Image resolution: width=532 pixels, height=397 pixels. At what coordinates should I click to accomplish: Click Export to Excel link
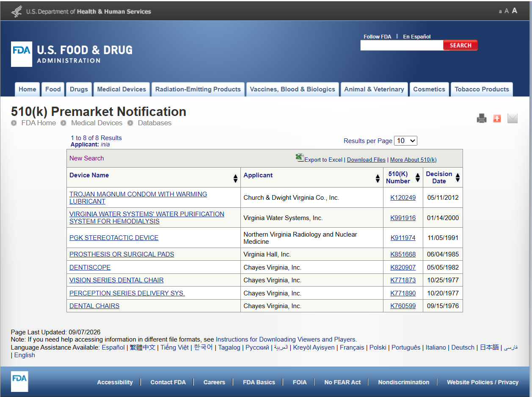(323, 160)
